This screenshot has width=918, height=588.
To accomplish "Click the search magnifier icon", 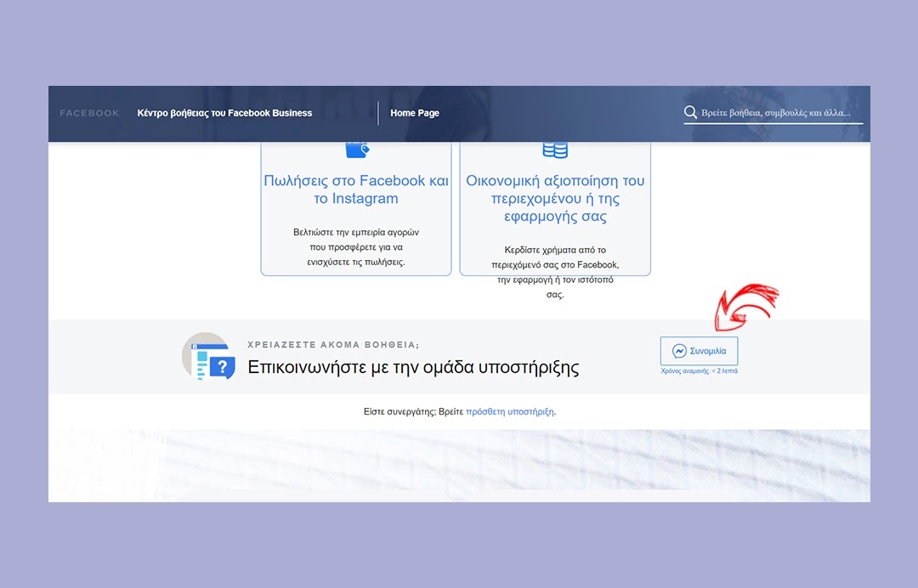I will tap(690, 112).
